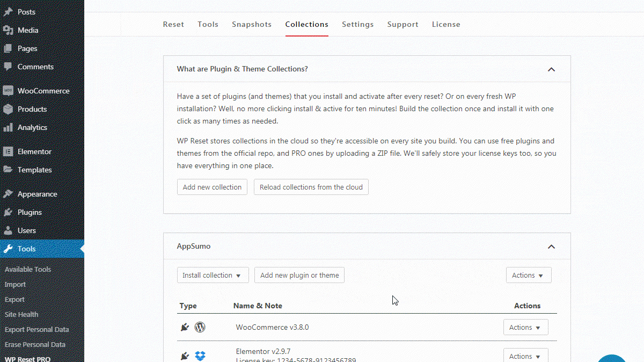Click the Appearance paintbrush icon
The height and width of the screenshot is (362, 644).
[x=8, y=194]
